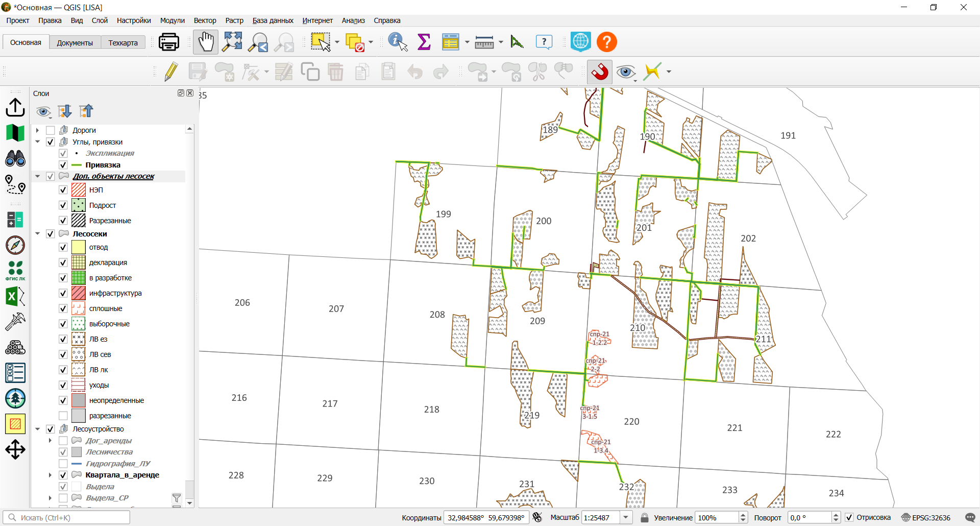The width and height of the screenshot is (980, 526).
Task: Click the caliper measuring icon in sidebar
Action: (x=15, y=322)
